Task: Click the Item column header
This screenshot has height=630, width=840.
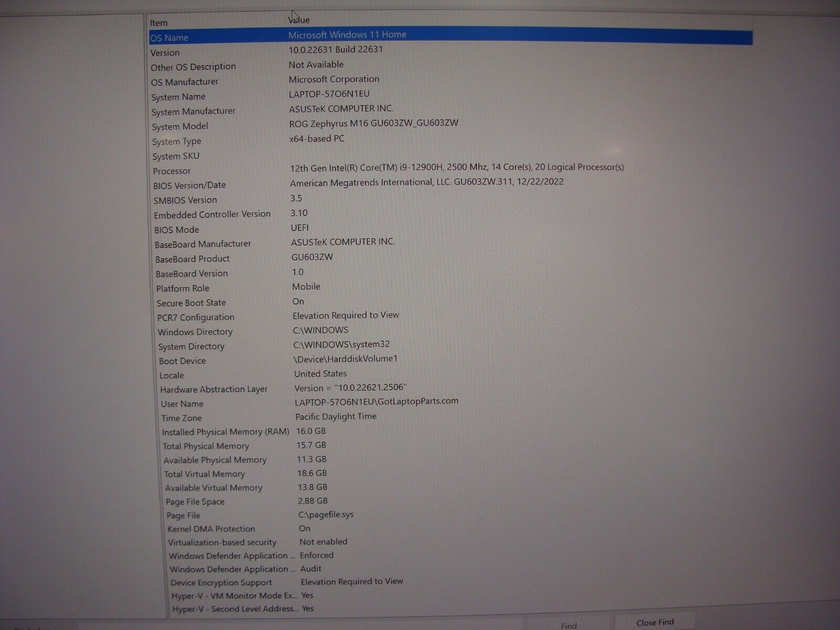Action: tap(216, 23)
